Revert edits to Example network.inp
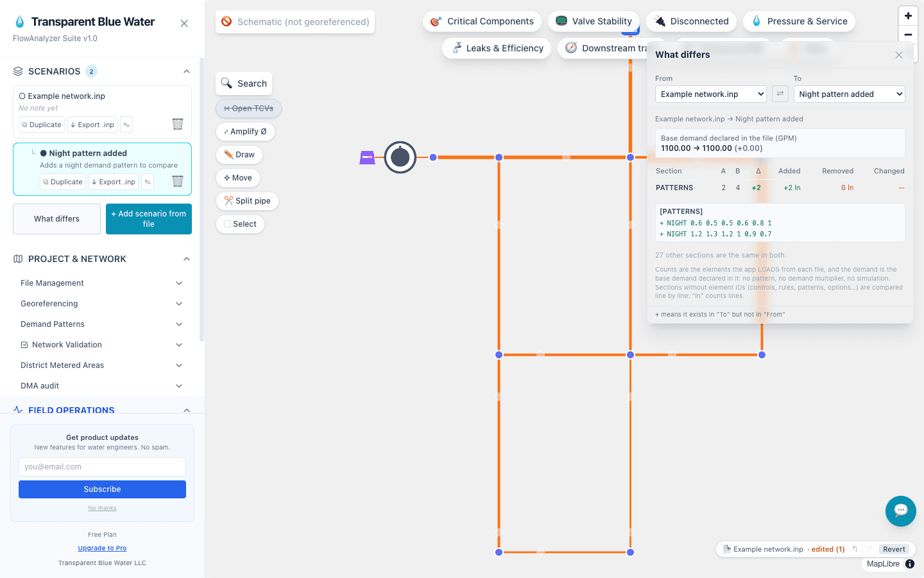 point(894,549)
